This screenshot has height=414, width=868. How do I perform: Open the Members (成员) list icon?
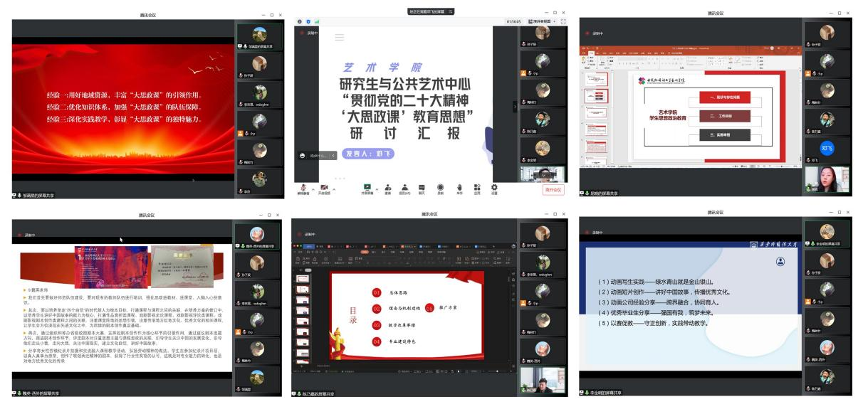(404, 187)
